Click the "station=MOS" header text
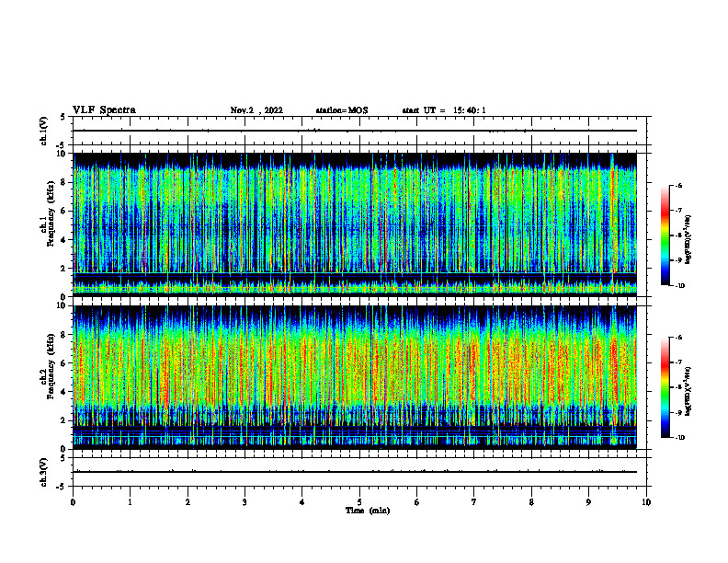 point(342,110)
